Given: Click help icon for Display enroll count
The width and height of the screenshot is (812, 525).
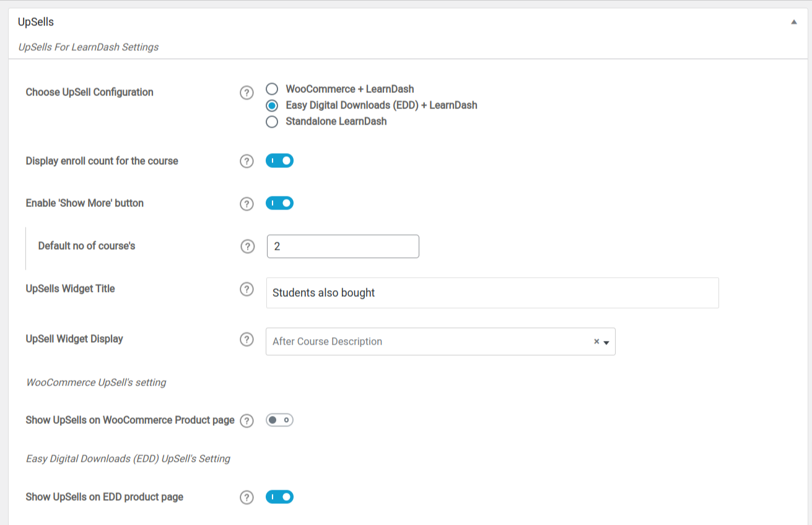Looking at the screenshot, I should tap(247, 161).
